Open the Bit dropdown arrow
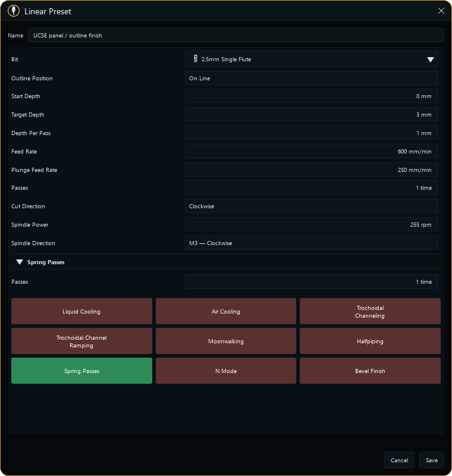This screenshot has width=452, height=476. pyautogui.click(x=430, y=59)
